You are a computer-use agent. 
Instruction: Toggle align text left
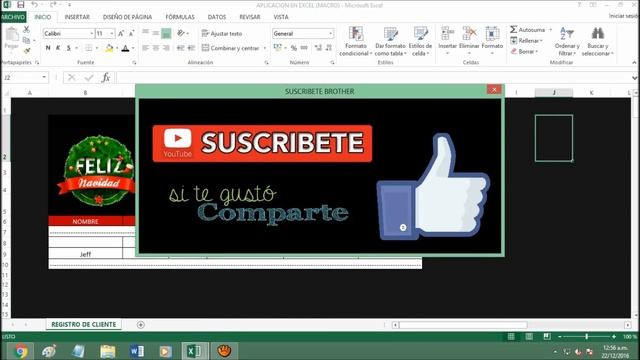(145, 48)
